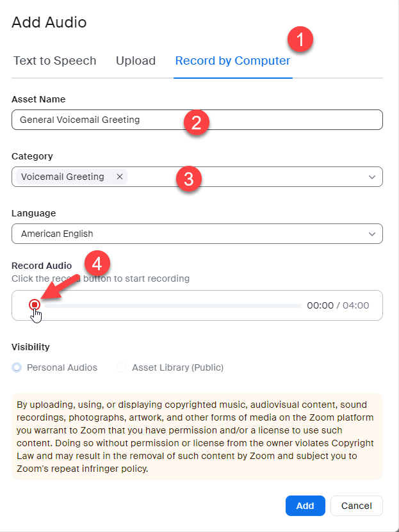Open the Language dropdown chevron
399x532 pixels.
[x=372, y=234]
